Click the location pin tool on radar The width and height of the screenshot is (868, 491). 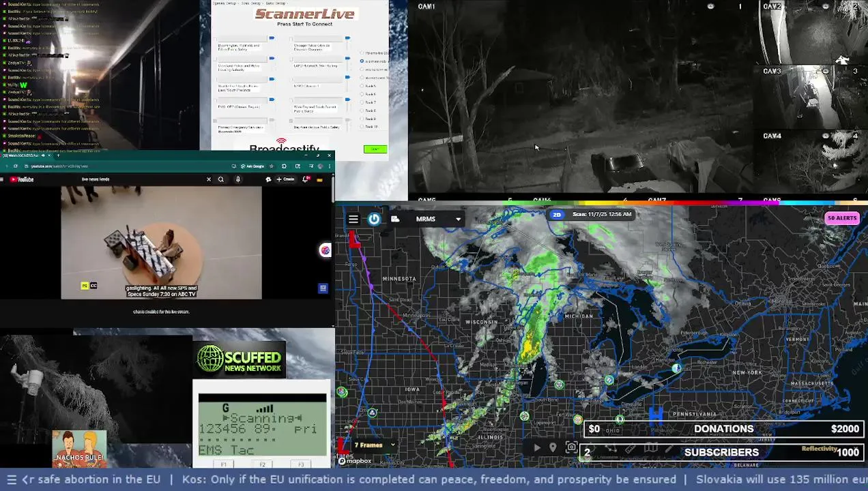tap(553, 448)
